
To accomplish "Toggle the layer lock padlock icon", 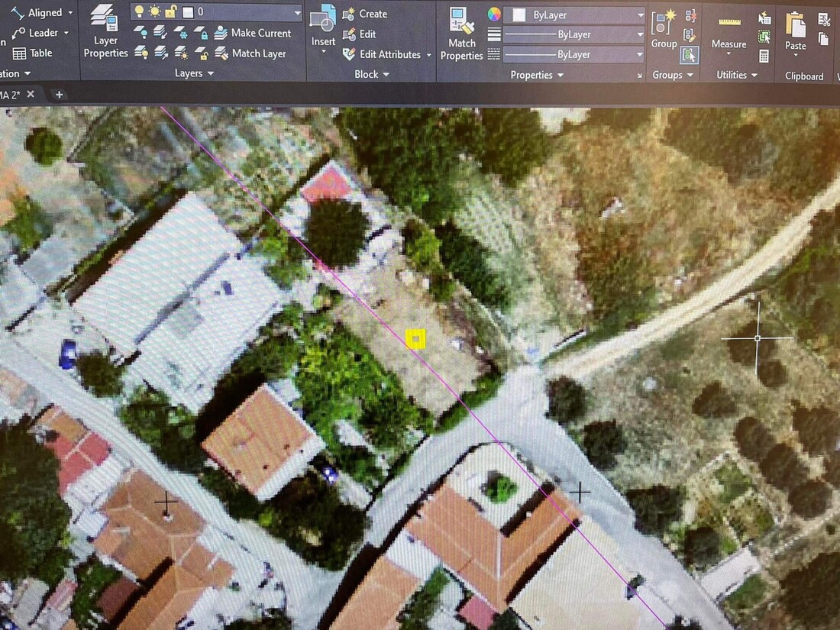I will (172, 11).
